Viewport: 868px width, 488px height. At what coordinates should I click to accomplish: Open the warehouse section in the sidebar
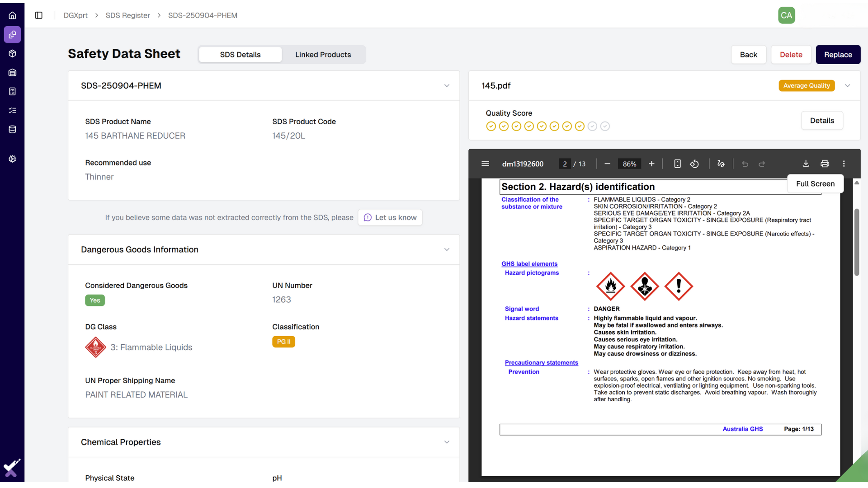point(12,72)
